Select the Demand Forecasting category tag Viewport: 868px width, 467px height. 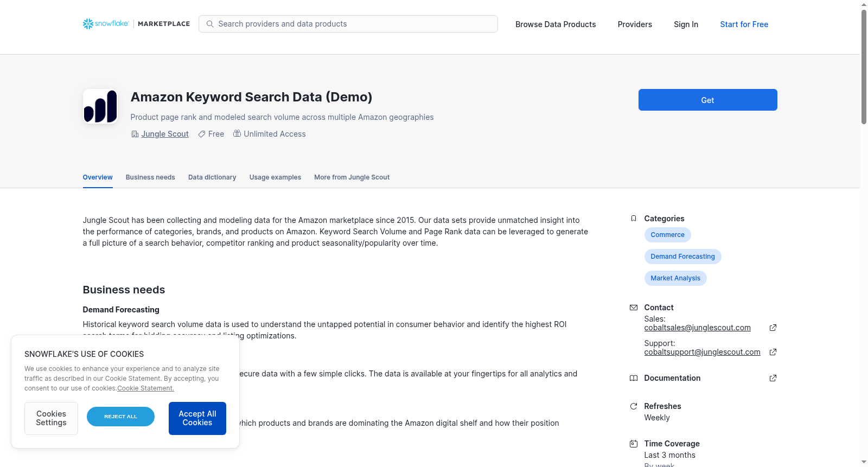pos(682,257)
